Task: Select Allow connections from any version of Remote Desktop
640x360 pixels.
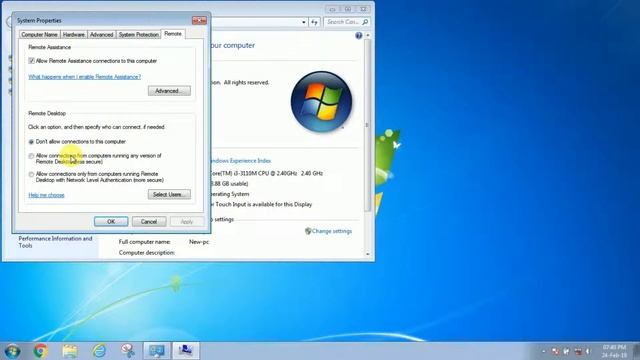Action: coord(31,156)
